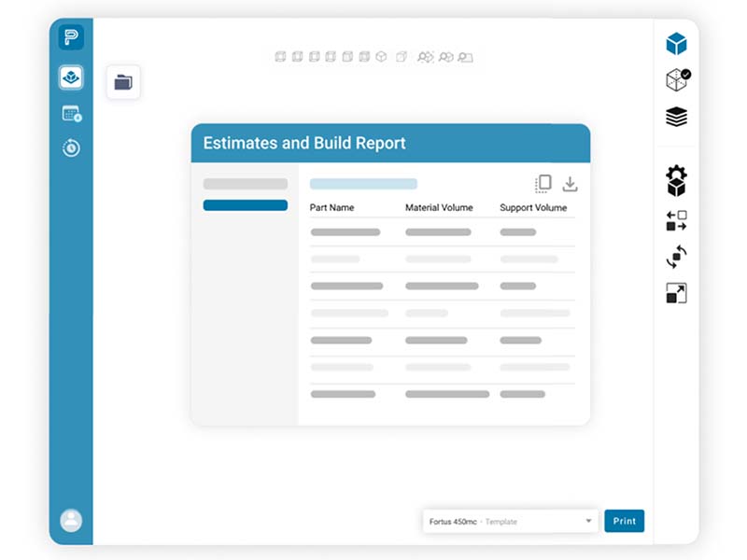Select the highlighted blue report tab in the list
Viewport: 747px width, 560px height.
245,205
